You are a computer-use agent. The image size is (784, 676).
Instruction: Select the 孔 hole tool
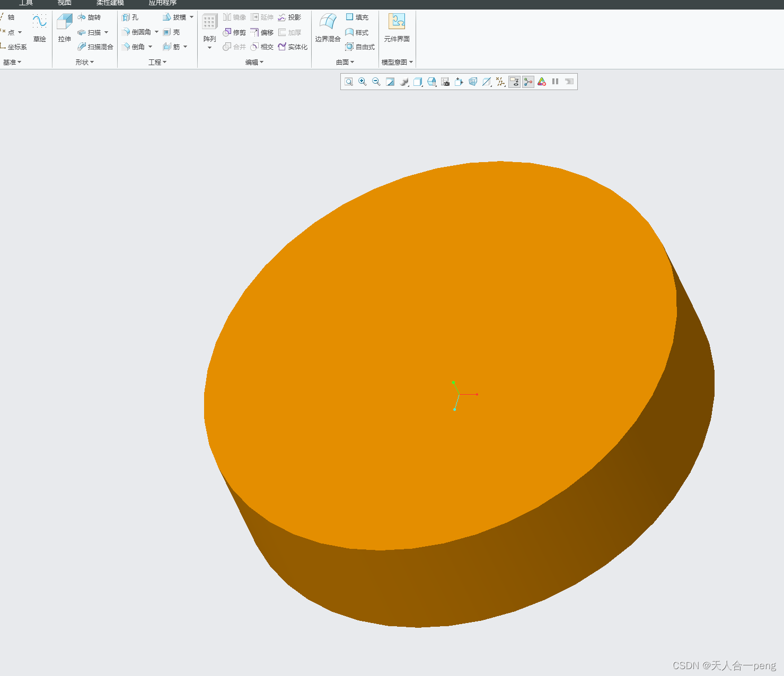click(130, 17)
